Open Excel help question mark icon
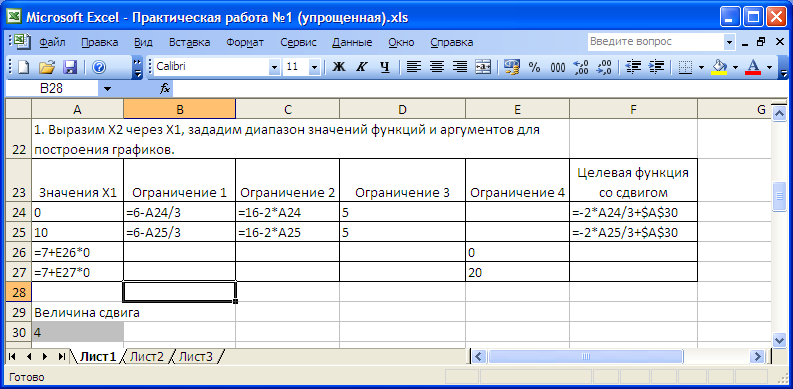The image size is (793, 389). click(99, 67)
